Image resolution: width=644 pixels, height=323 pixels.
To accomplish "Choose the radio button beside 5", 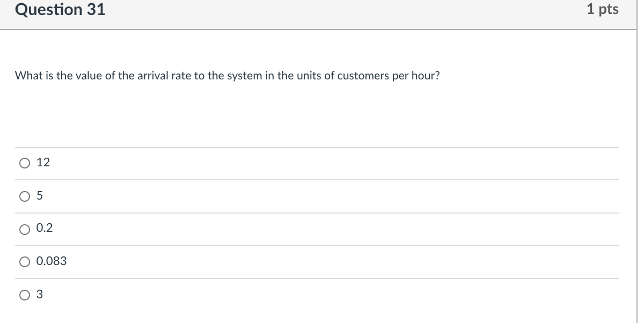I will click(25, 197).
